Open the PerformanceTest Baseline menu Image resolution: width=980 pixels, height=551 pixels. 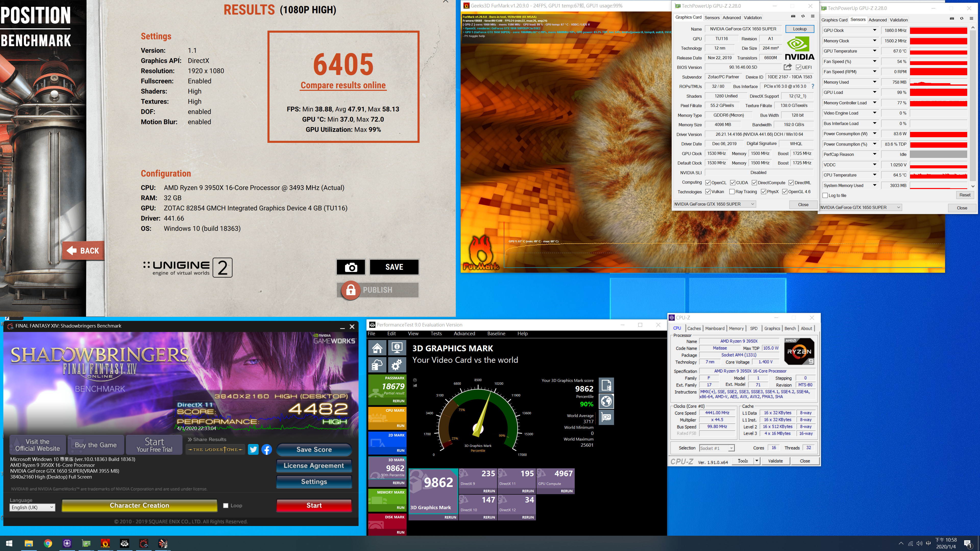point(496,334)
